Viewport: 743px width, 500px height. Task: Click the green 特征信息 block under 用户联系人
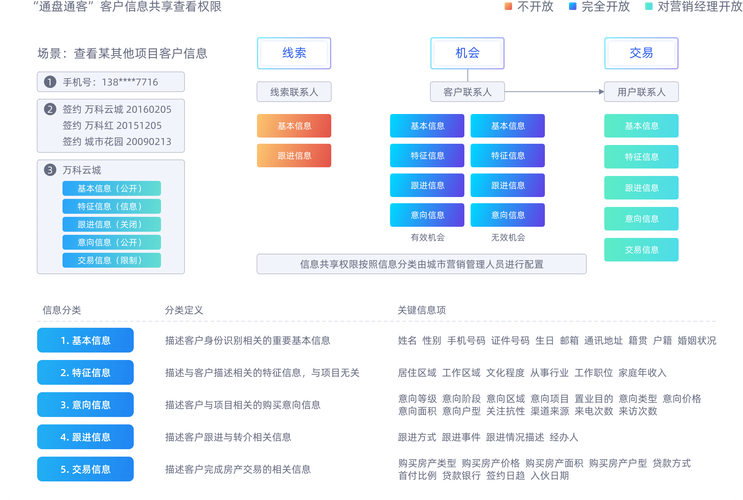[x=641, y=157]
